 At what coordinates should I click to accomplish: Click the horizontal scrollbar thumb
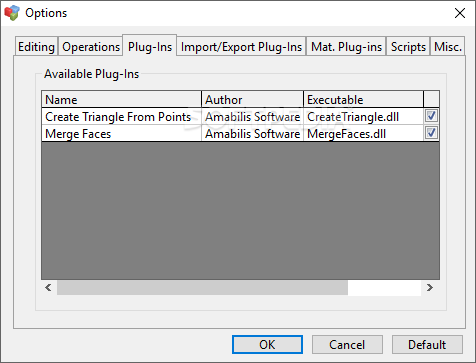202,287
